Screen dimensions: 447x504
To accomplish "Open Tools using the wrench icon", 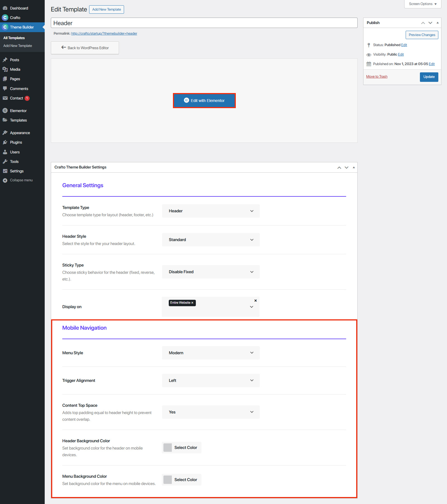I will coord(5,161).
